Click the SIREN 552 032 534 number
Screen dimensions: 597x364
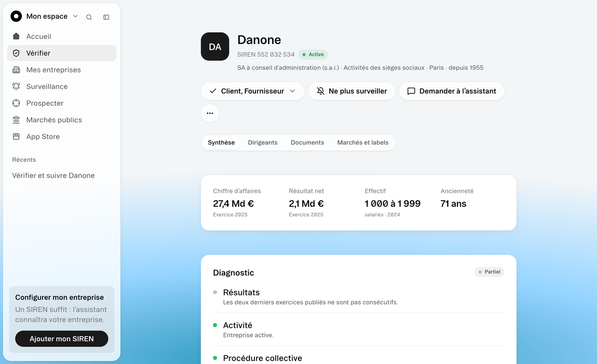point(266,55)
